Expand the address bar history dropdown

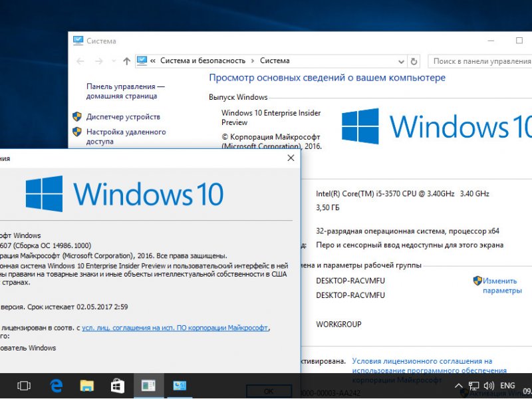click(401, 61)
